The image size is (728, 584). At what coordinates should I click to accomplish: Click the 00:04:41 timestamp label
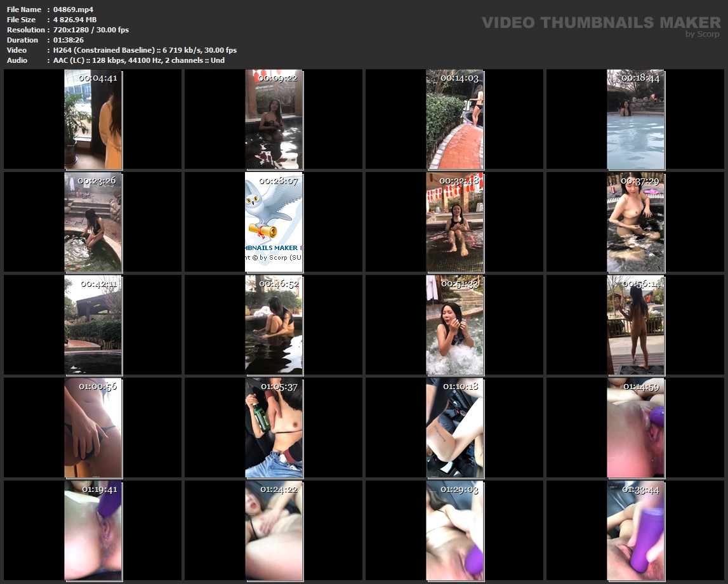[98, 78]
